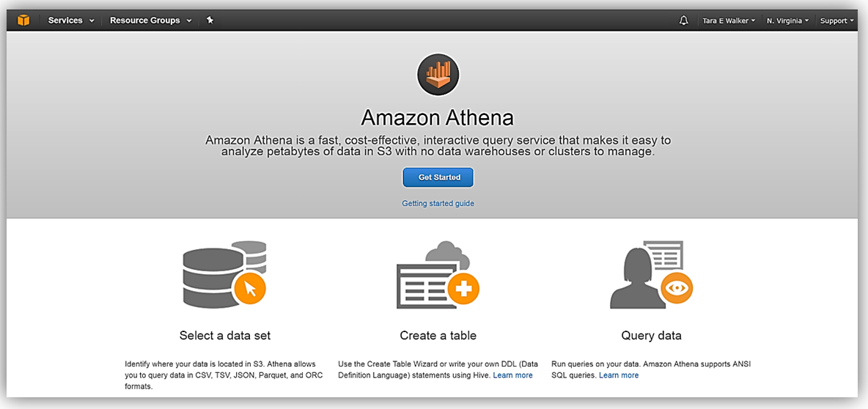Open the Services menu
This screenshot has height=409, width=868.
(x=71, y=21)
